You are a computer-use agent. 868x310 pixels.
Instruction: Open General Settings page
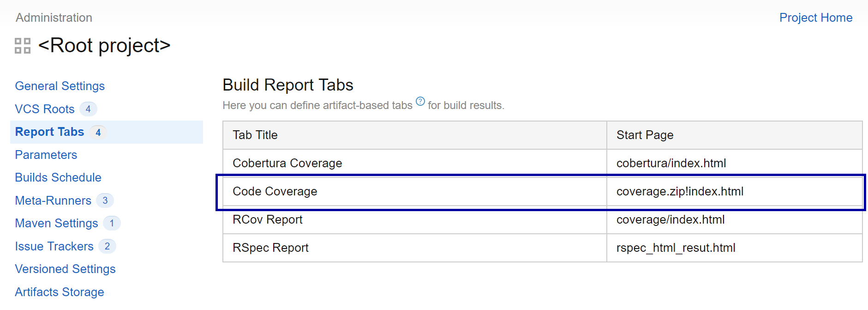click(60, 86)
